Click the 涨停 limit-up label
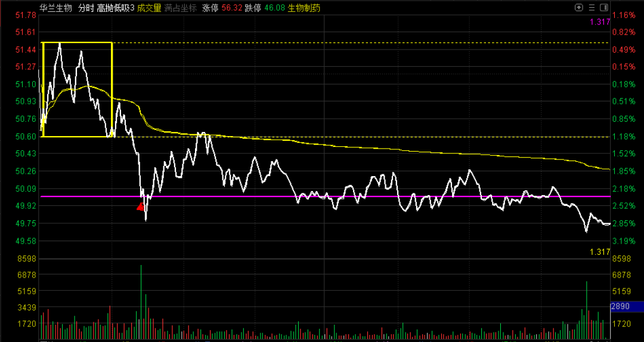Viewport: 644px width, 342px height. tap(210, 8)
